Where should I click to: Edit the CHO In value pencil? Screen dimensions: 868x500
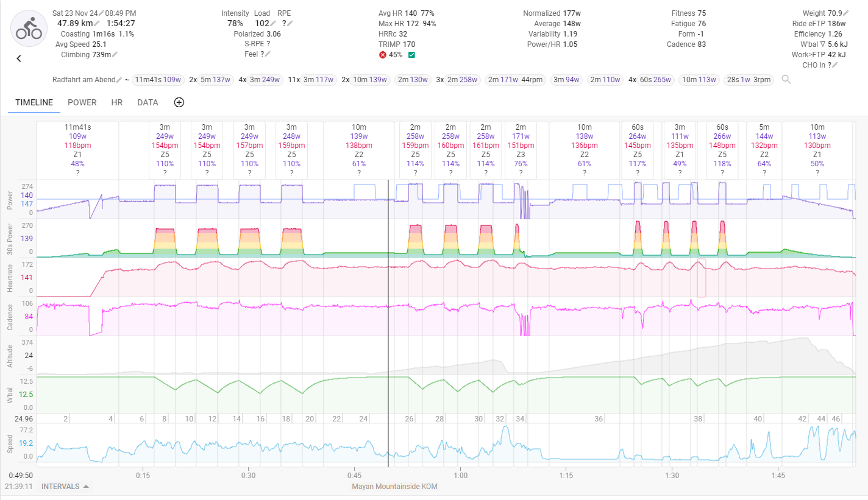(835, 65)
